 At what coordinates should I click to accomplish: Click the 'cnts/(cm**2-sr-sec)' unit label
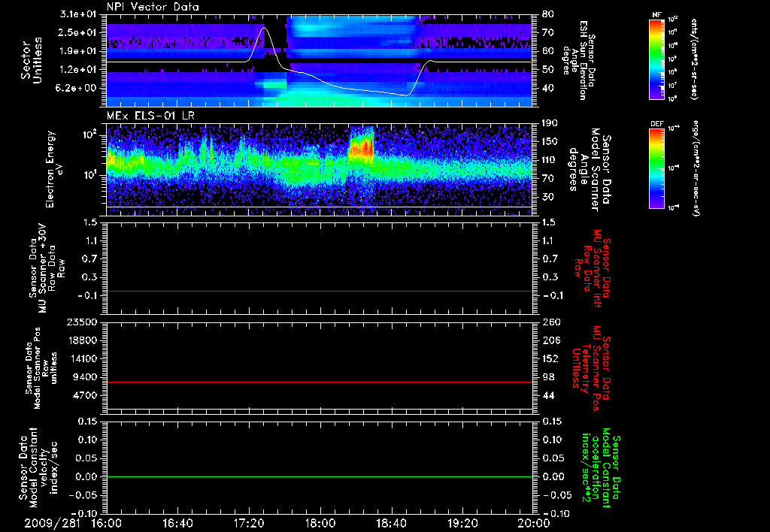click(x=693, y=59)
